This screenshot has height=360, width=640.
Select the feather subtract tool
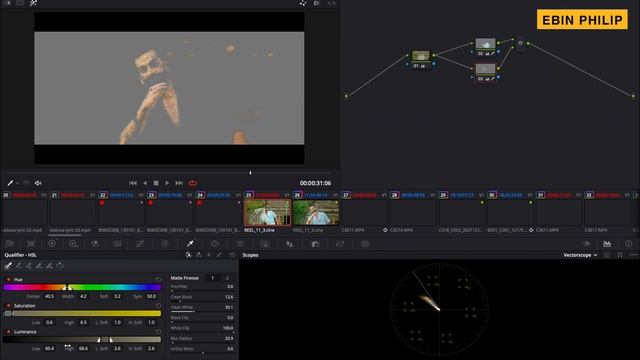pos(39,266)
